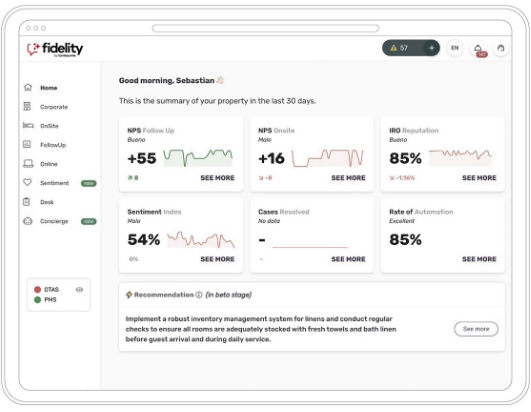Click the Corporate building icon
The width and height of the screenshot is (531, 412).
pos(27,107)
